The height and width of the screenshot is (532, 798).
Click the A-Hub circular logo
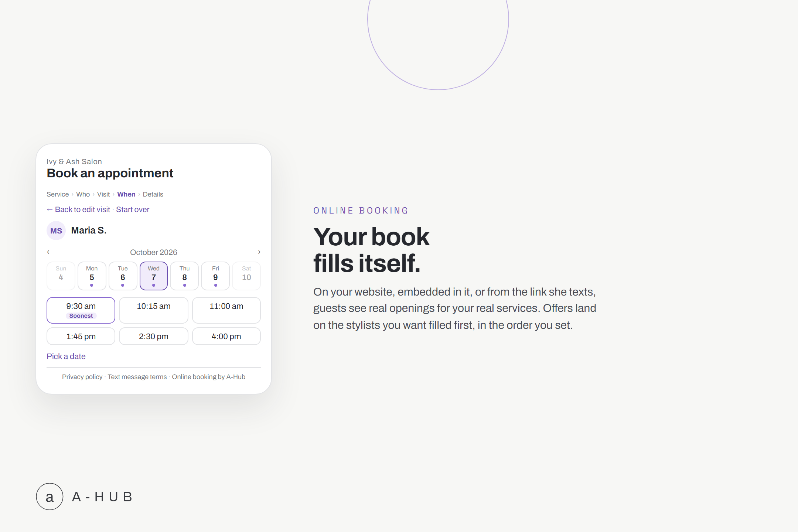tap(50, 497)
